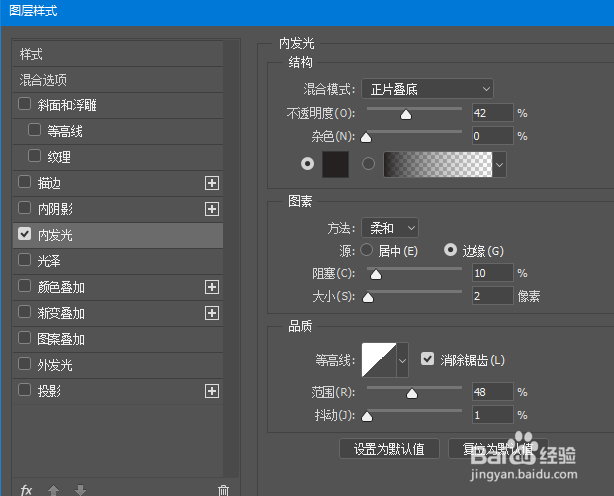This screenshot has width=614, height=496.
Task: Click the 不透明度 value field 42
Action: [493, 113]
